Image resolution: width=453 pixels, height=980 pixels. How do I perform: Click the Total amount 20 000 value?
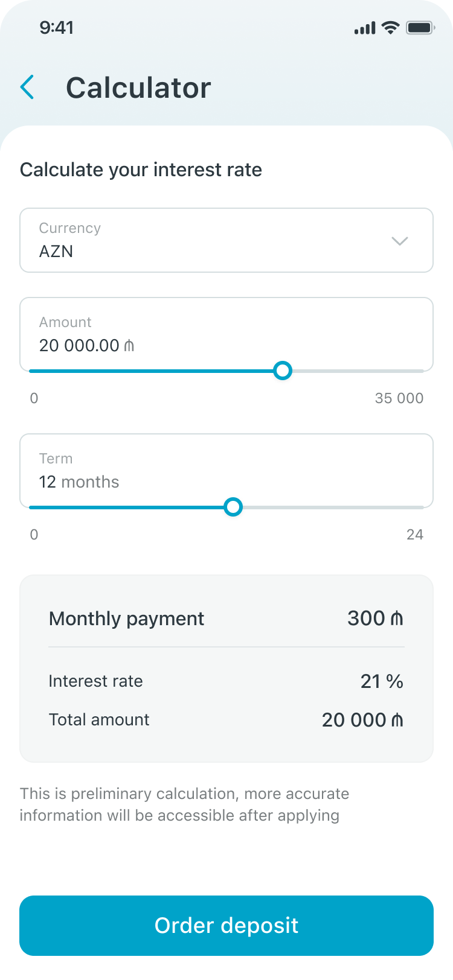(362, 720)
